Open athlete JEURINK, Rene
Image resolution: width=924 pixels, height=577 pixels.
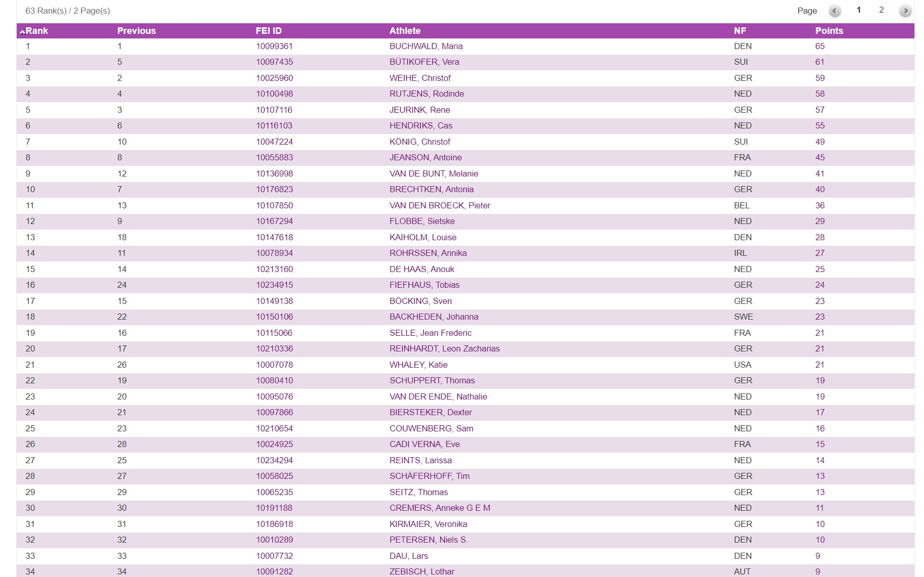(x=419, y=110)
